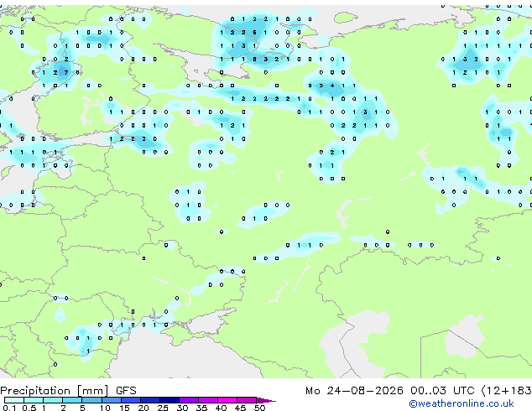This screenshot has height=411, width=532.
Task: Click the '30' legend scale label
Action: [x=182, y=408]
